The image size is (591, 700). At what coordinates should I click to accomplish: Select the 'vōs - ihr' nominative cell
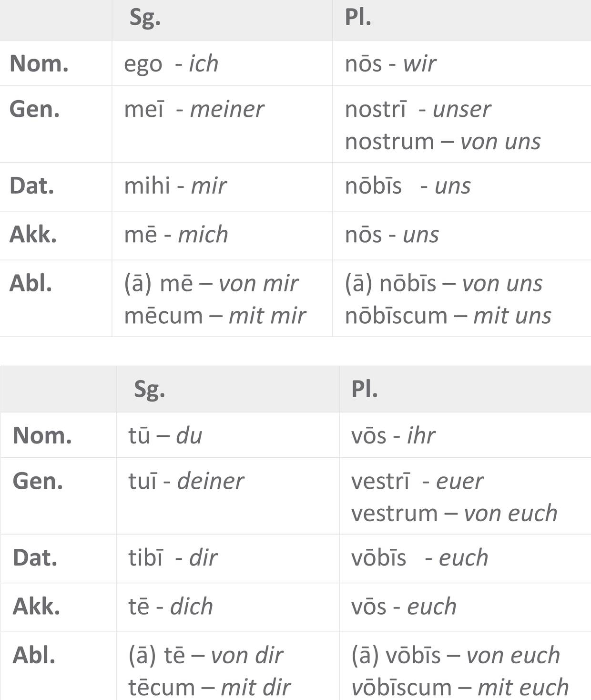tap(393, 435)
